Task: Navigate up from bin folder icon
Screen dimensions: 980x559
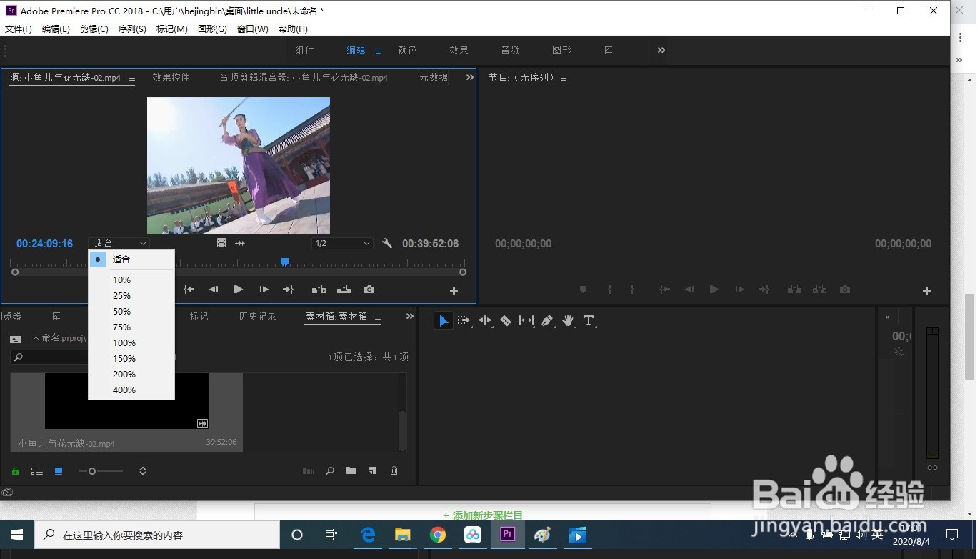Action: [x=15, y=338]
